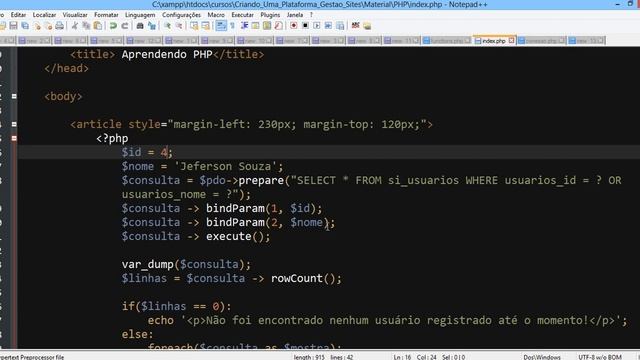The width and height of the screenshot is (640, 360).
Task: Click the "lines : 42" status bar entry
Action: pos(342,357)
